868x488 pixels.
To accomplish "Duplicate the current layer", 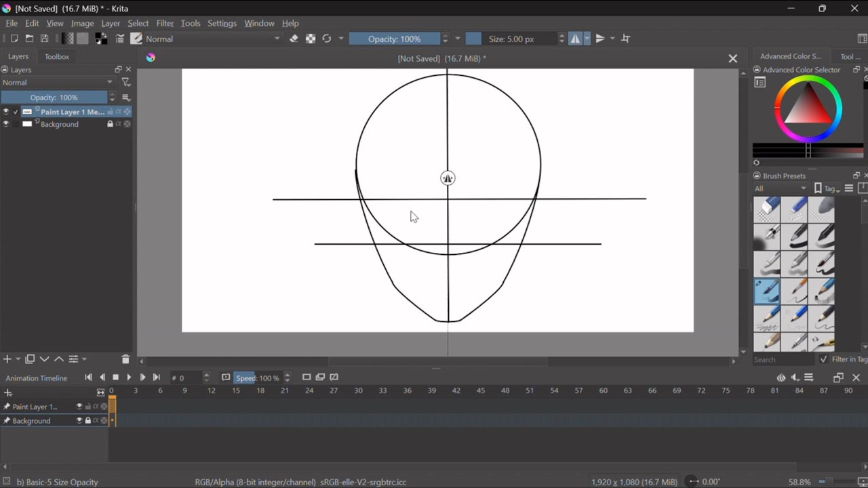I will pos(30,359).
